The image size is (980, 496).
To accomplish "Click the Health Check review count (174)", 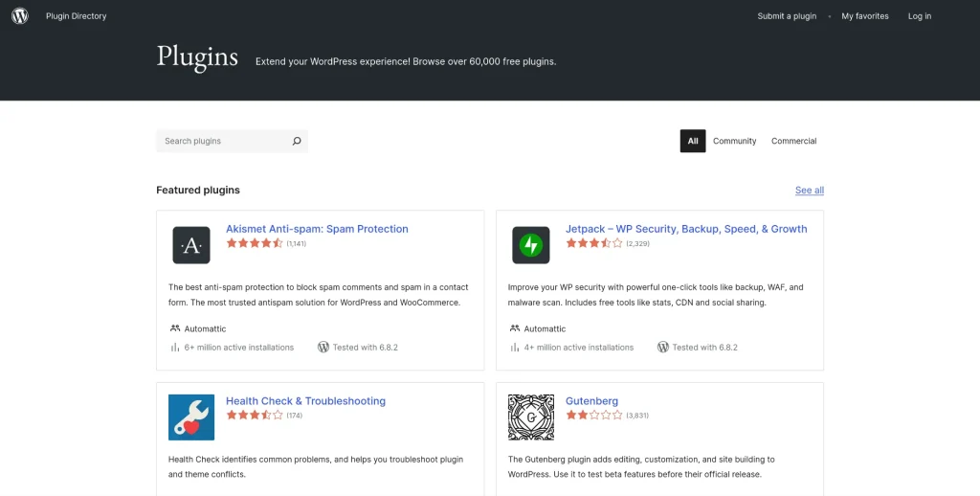I will tap(295, 416).
